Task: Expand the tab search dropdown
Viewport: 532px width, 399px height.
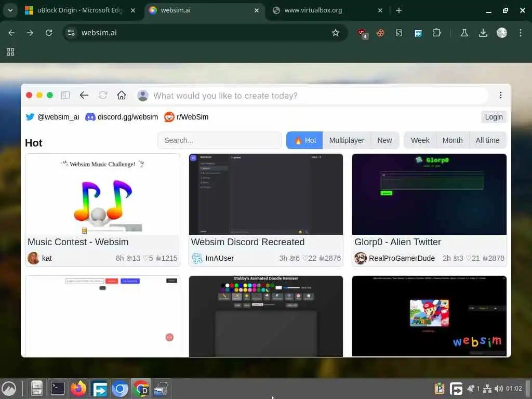Action: (10, 10)
